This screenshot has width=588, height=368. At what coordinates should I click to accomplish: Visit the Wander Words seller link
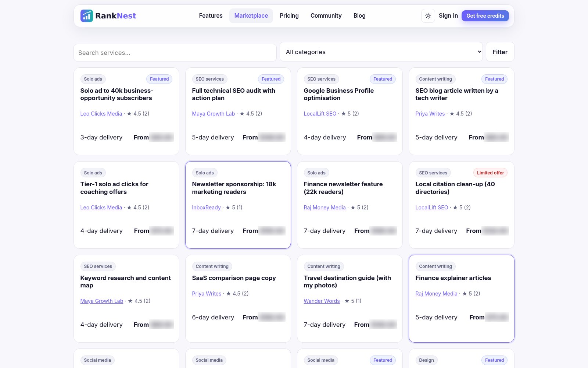[322, 301]
